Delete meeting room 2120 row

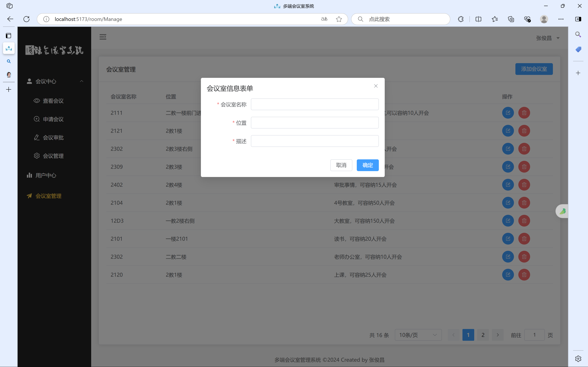(x=524, y=275)
